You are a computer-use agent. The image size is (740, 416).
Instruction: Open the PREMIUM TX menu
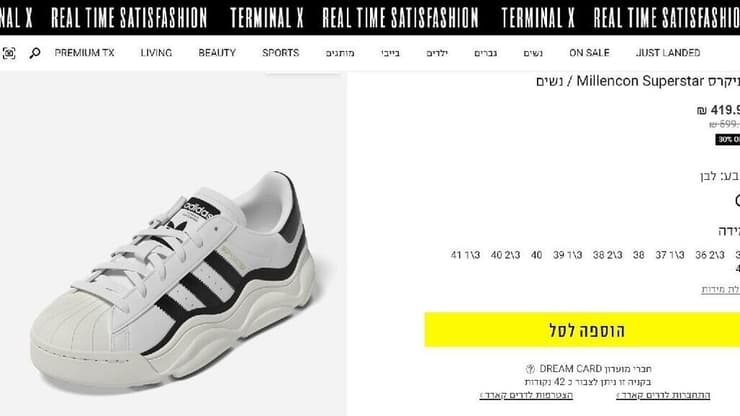(x=84, y=53)
